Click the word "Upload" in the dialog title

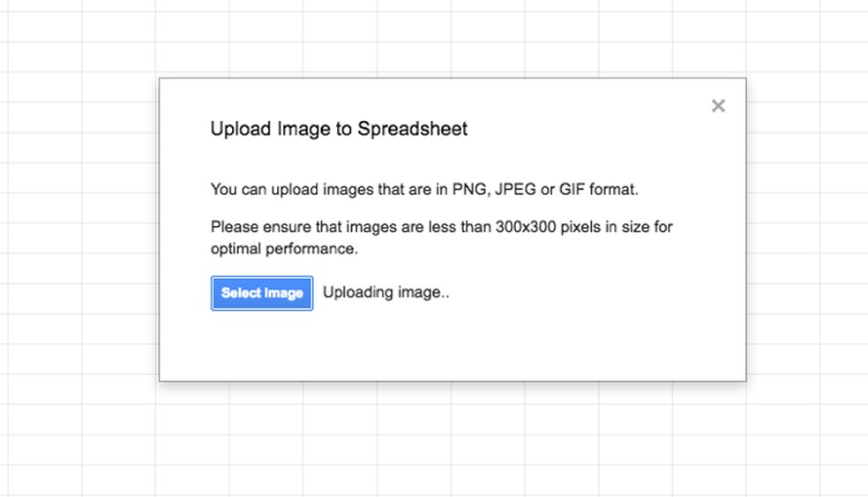click(x=241, y=129)
